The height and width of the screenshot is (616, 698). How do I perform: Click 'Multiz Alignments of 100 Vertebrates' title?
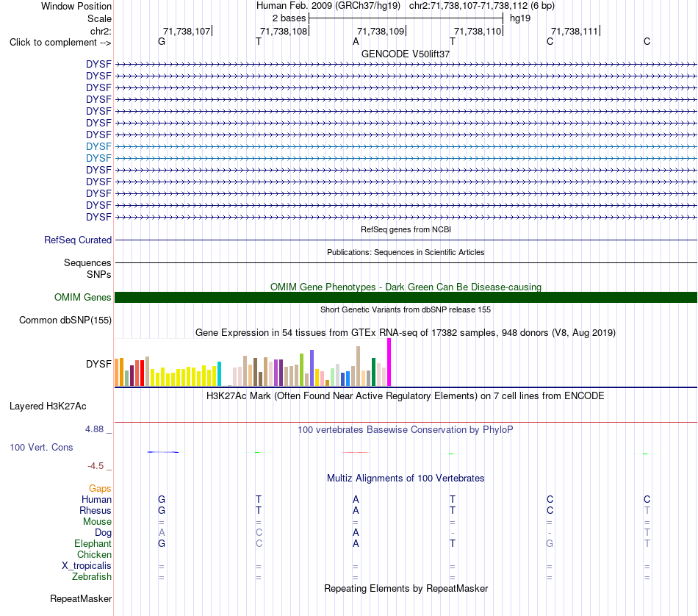406,479
